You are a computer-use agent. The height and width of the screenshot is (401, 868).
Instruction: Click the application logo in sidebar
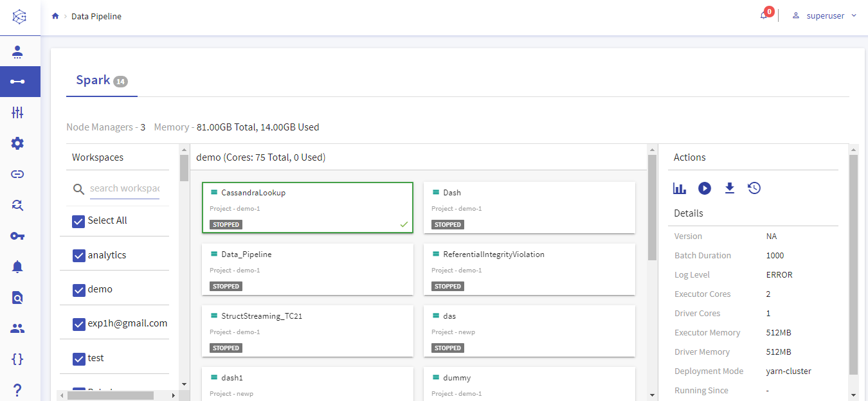pyautogui.click(x=19, y=17)
